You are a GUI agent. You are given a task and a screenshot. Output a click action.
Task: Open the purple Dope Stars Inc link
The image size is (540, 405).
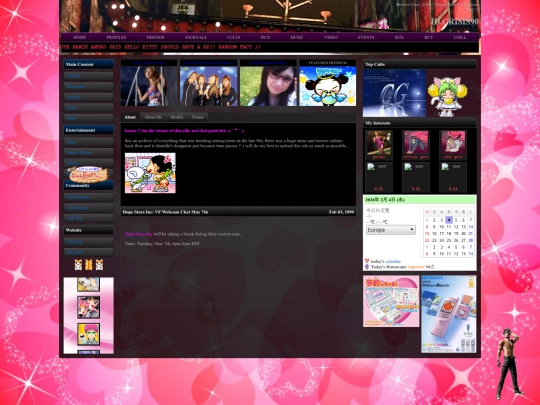point(138,234)
